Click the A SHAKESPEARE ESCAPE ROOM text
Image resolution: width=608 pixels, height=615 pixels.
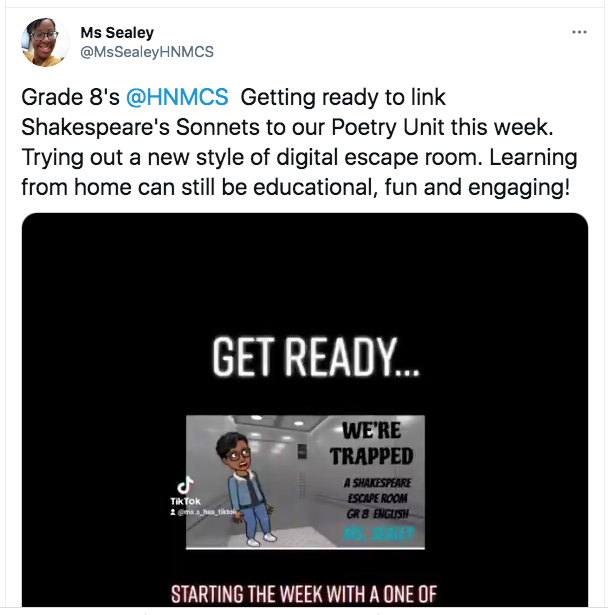[x=378, y=491]
